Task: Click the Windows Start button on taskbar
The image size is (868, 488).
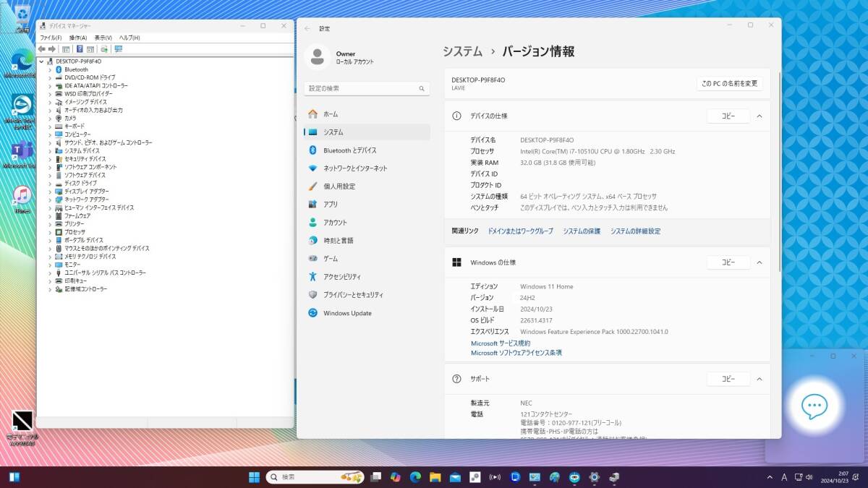Action: pos(255,477)
